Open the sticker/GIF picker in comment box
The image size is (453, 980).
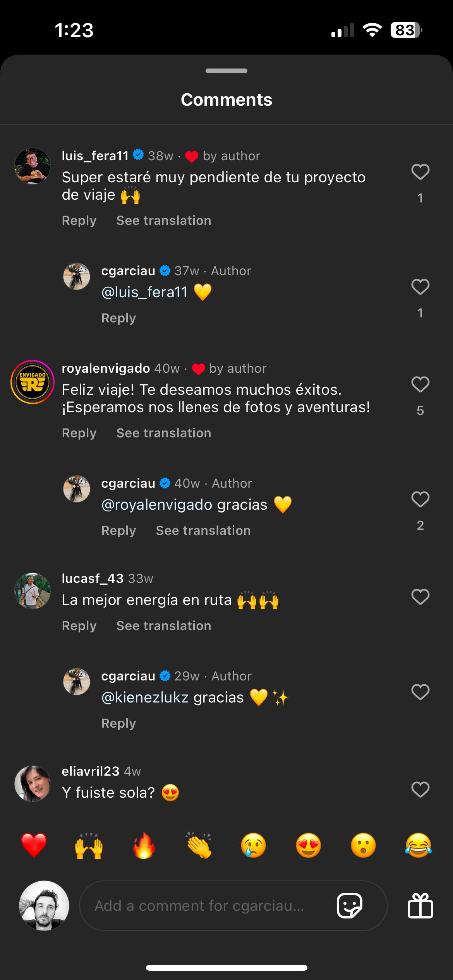tap(350, 906)
